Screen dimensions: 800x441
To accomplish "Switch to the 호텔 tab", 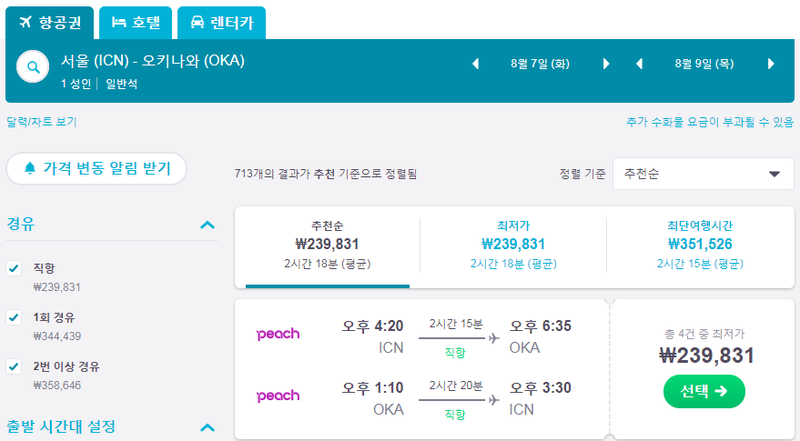I will 136,22.
